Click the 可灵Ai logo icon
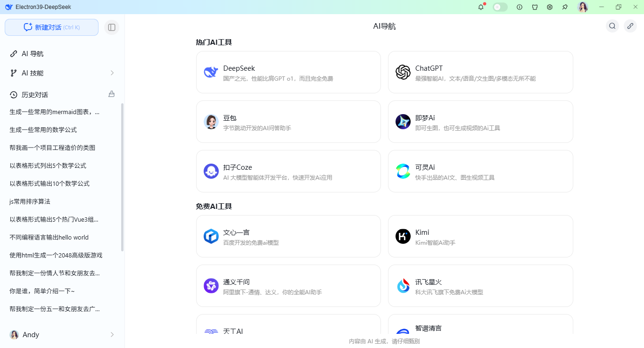Screen dimensions: 644x348 [x=403, y=171]
